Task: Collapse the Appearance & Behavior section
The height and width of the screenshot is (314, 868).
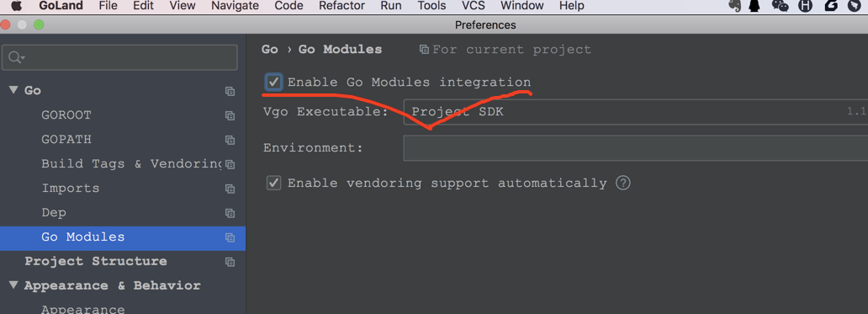Action: [13, 285]
